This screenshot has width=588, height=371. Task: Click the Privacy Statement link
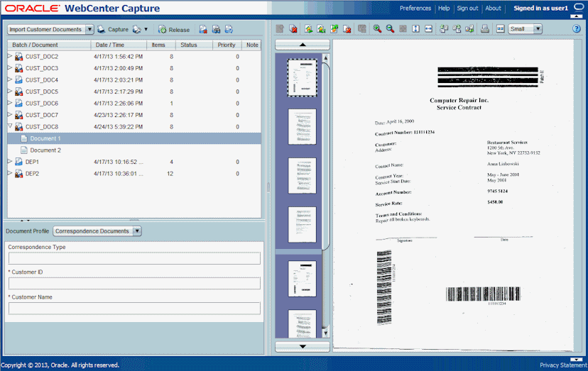click(564, 365)
